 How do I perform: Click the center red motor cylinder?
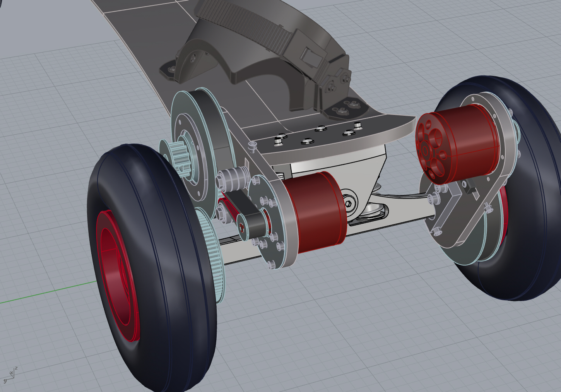click(315, 213)
